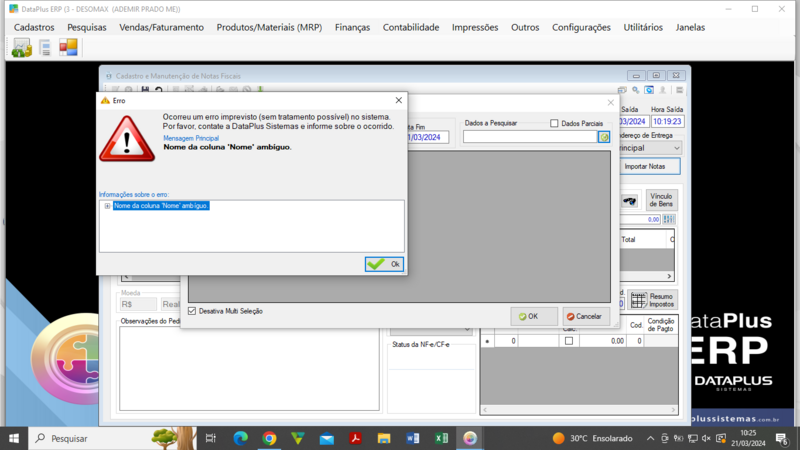Image resolution: width=800 pixels, height=450 pixels.
Task: Click the green search refresh icon button
Action: 604,137
